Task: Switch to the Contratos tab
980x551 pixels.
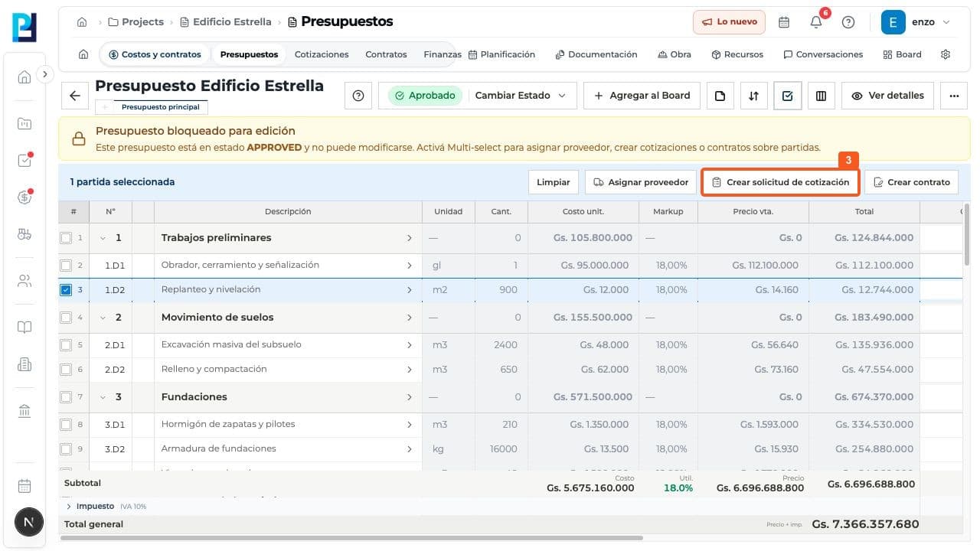Action: 386,54
